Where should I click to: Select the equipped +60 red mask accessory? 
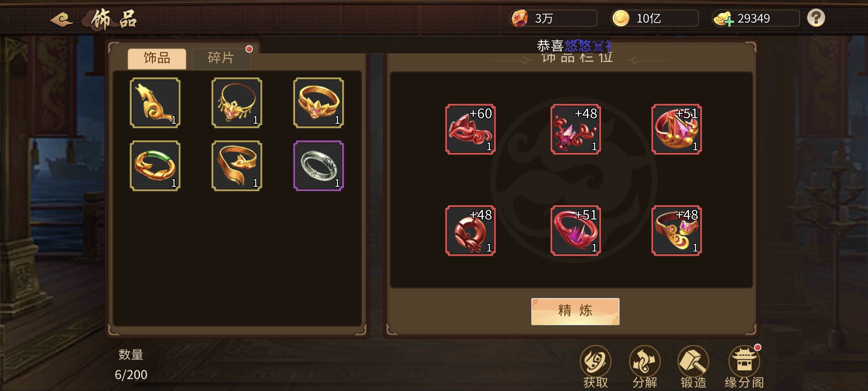coord(471,129)
